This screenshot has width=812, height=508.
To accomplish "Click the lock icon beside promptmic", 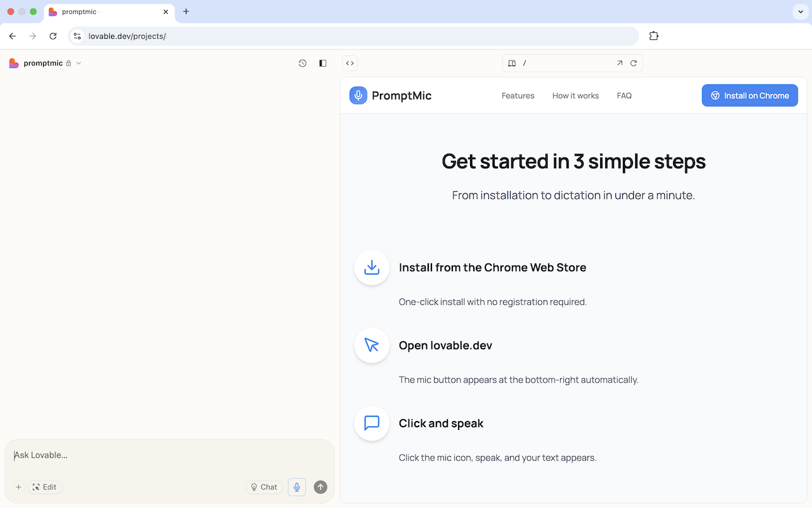I will click(x=69, y=63).
